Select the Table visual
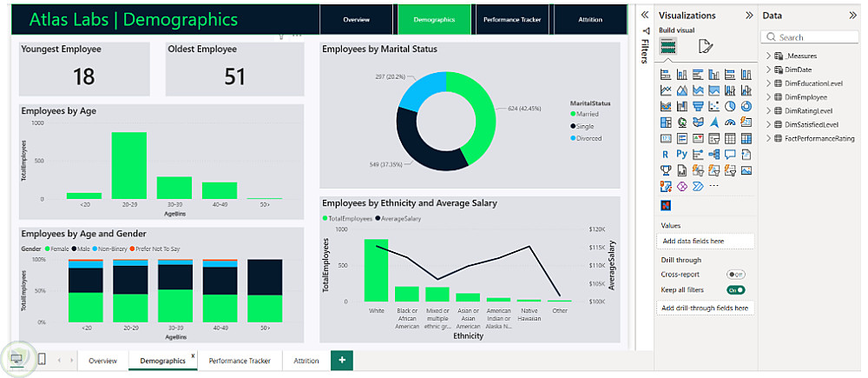Screen dimensions: 868x378 730,138
